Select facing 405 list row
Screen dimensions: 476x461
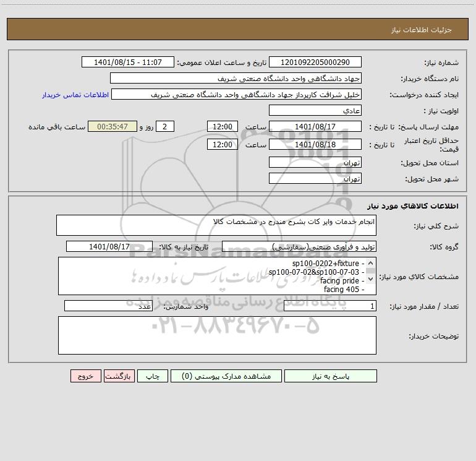click(344, 290)
